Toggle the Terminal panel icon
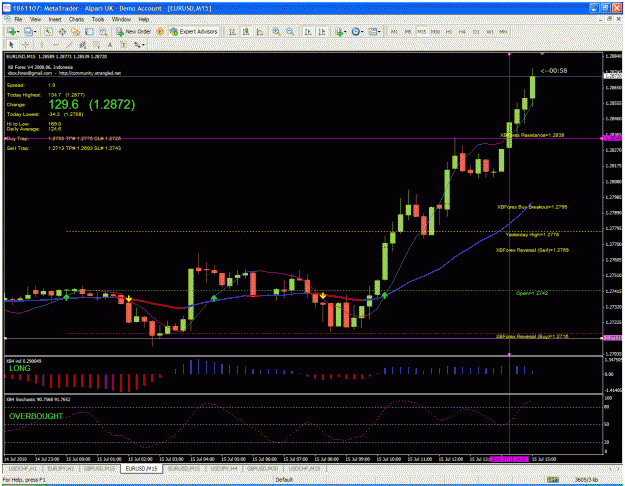The height and width of the screenshot is (486, 625). [89, 31]
